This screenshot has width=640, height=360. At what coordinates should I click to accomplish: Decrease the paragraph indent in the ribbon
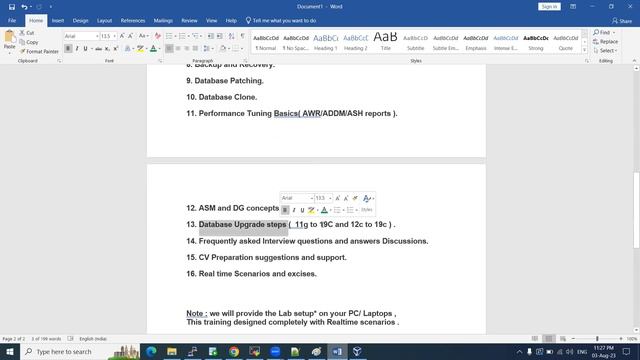[211, 36]
